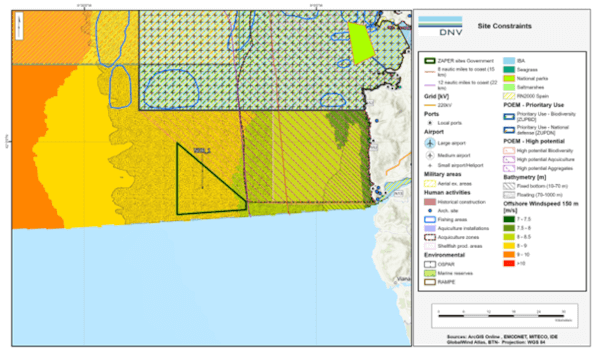
Task: Click the Medium airport legend icon
Action: (x=430, y=155)
